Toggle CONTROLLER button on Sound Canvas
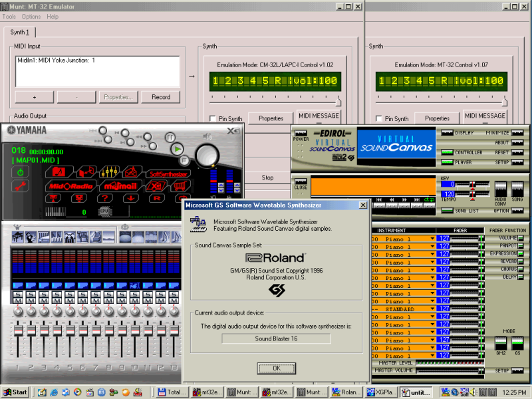The height and width of the screenshot is (399, 532). pos(447,152)
